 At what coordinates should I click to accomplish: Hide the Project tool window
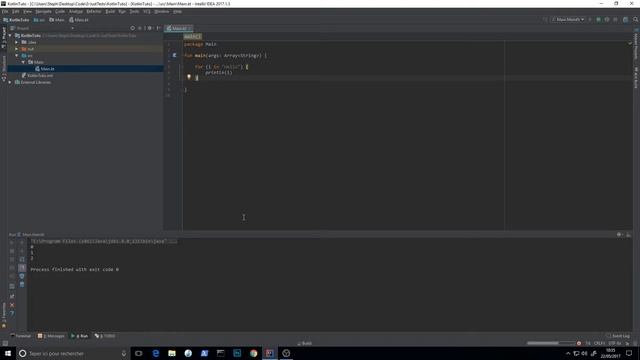tap(159, 28)
